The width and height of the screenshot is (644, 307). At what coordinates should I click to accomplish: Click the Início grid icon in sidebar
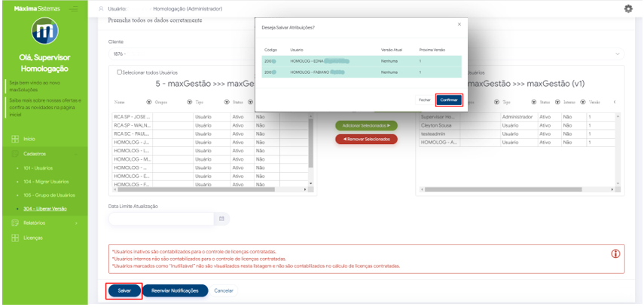tap(14, 139)
